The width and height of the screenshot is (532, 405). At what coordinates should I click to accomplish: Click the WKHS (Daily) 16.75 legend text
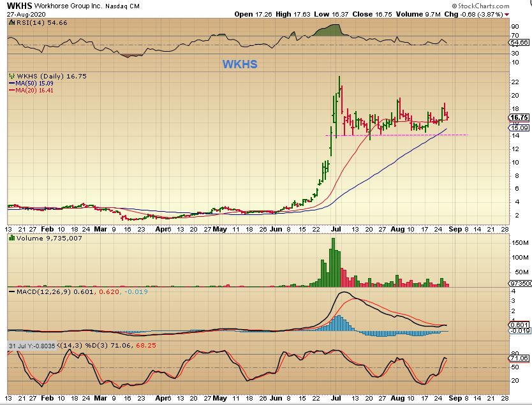click(52, 76)
